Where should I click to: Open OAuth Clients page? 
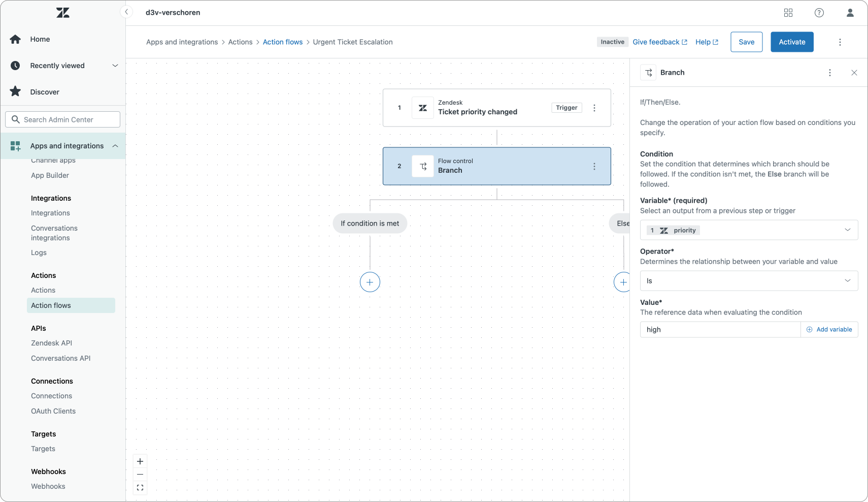coord(53,411)
